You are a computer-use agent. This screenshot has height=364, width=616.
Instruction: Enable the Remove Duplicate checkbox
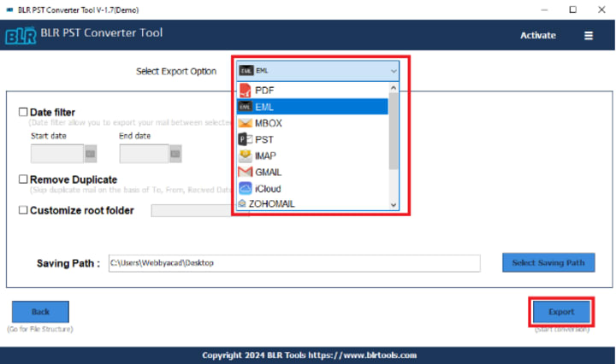23,179
